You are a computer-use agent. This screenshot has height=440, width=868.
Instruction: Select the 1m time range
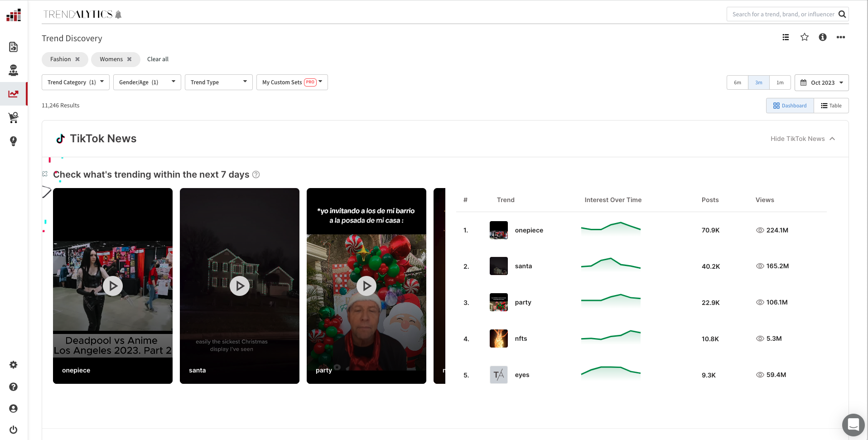[x=780, y=82]
